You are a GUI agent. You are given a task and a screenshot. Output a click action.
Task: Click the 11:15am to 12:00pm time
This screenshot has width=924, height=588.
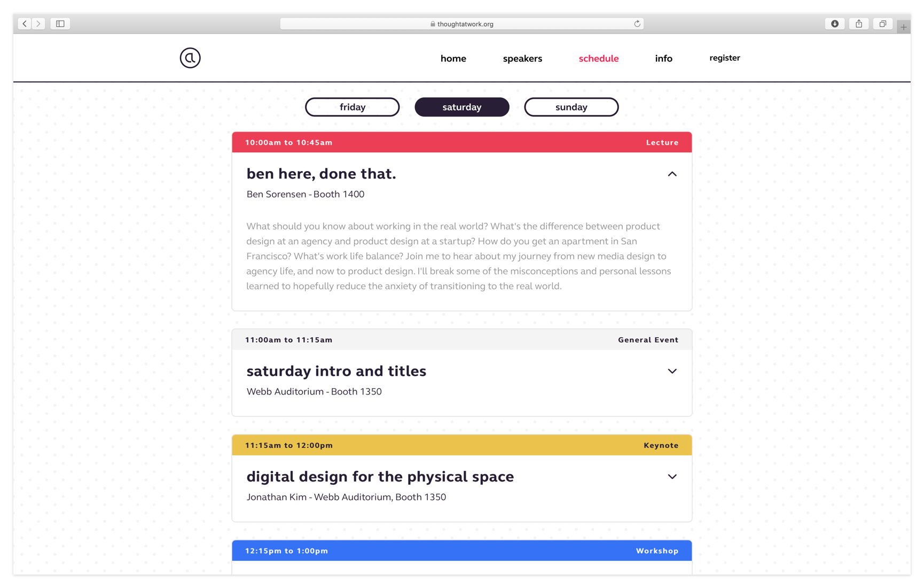tap(289, 445)
